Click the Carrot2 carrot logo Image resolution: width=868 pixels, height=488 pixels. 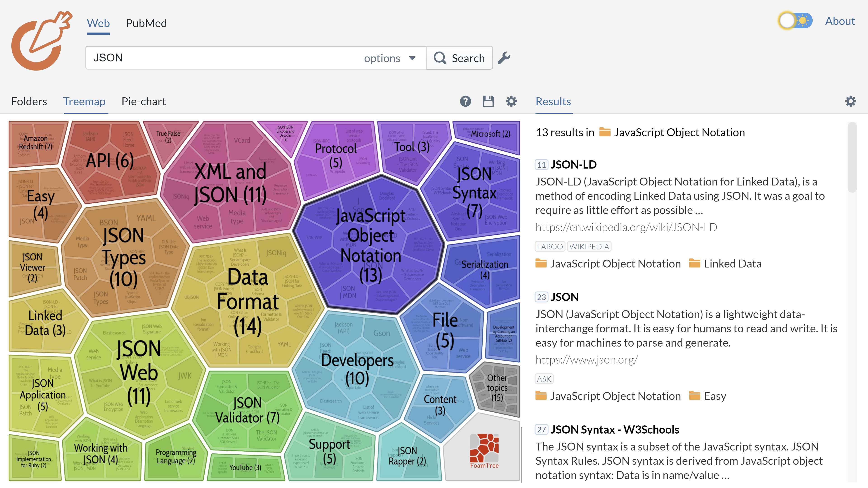pyautogui.click(x=41, y=41)
